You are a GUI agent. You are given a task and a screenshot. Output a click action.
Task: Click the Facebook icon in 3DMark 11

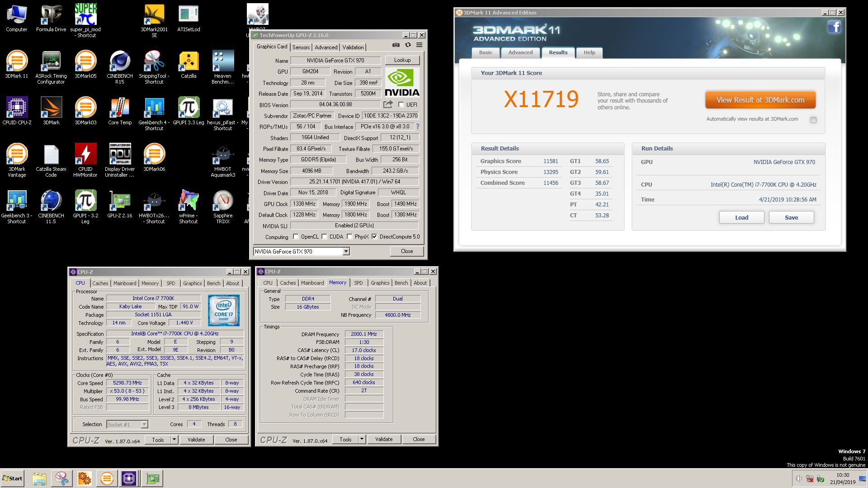pos(834,27)
